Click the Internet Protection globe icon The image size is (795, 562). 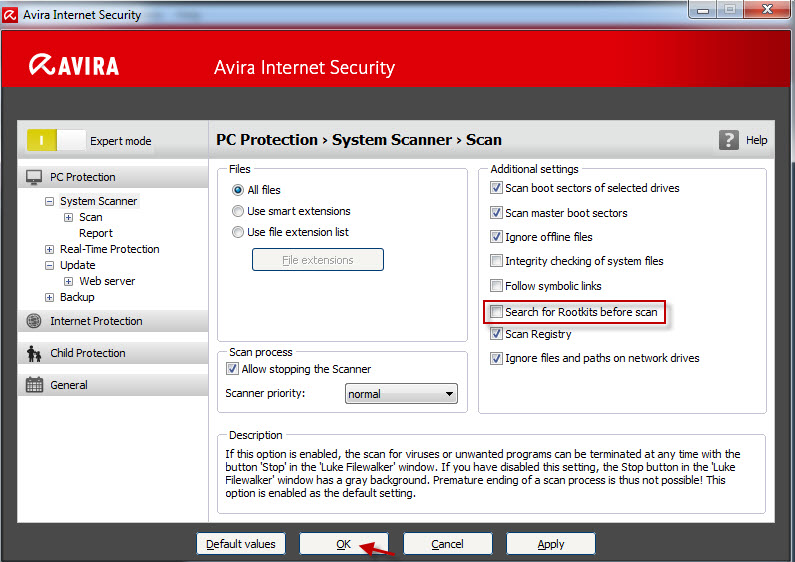(34, 321)
